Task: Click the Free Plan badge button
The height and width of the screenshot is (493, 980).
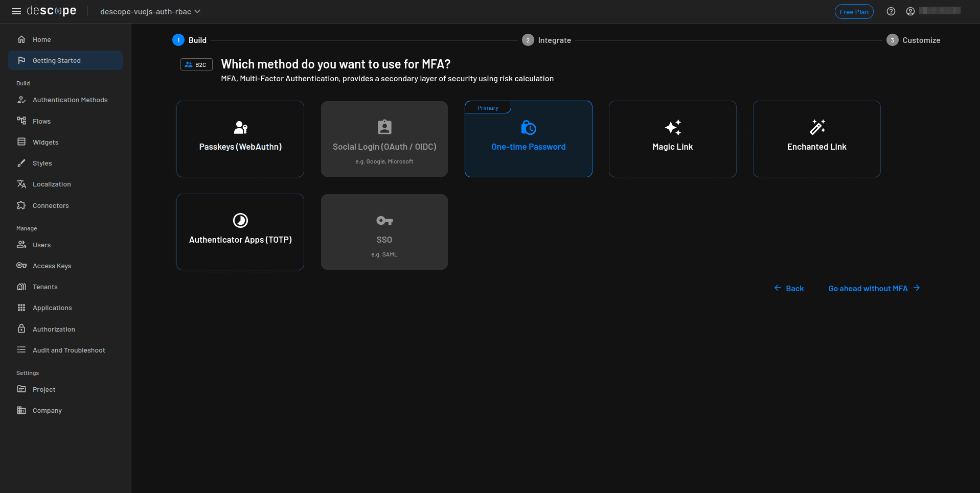Action: point(854,12)
